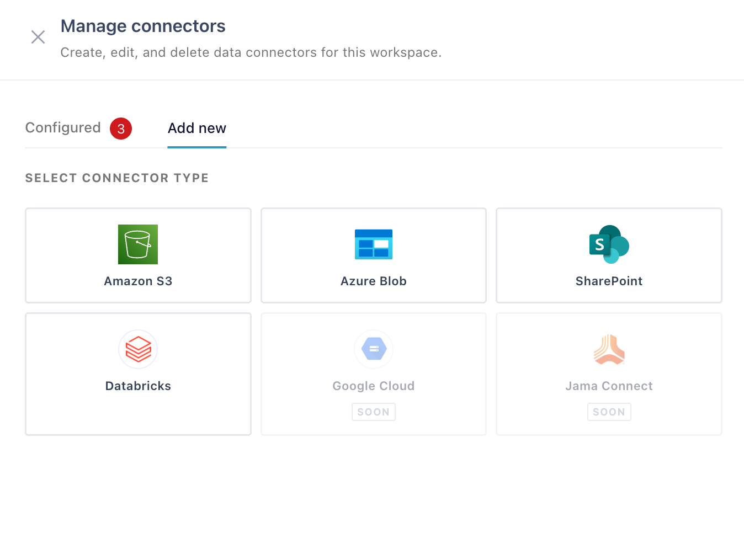Screen dimensions: 744x560
Task: Select the Amazon S3 bucket icon
Action: (138, 244)
